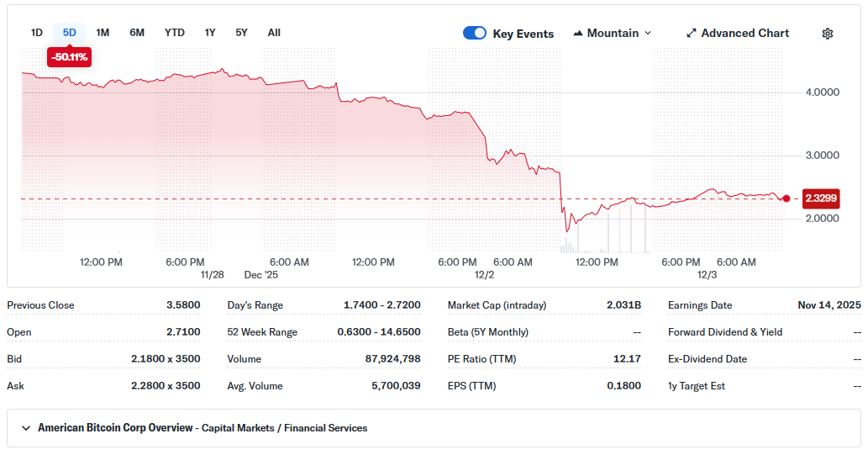Open the Mountain chart style dropdown

coord(613,34)
